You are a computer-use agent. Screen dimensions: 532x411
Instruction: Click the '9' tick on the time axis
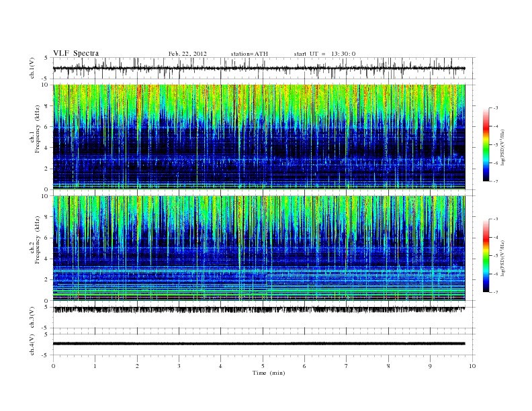(x=430, y=366)
